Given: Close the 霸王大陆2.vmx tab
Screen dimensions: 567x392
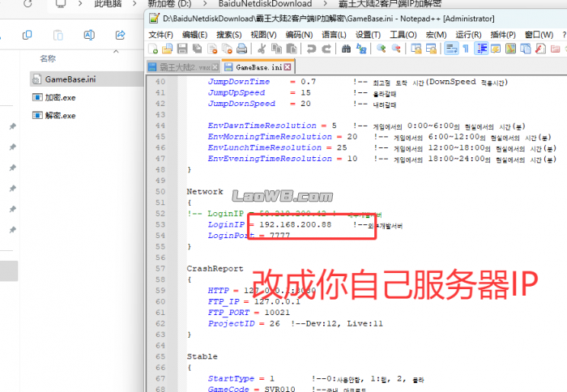Looking at the screenshot, I should click(215, 67).
